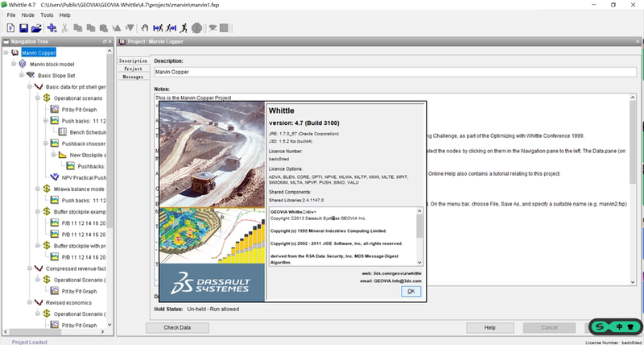This screenshot has width=644, height=345.
Task: Collapse the Compressed revenue factor node
Action: pos(30,268)
